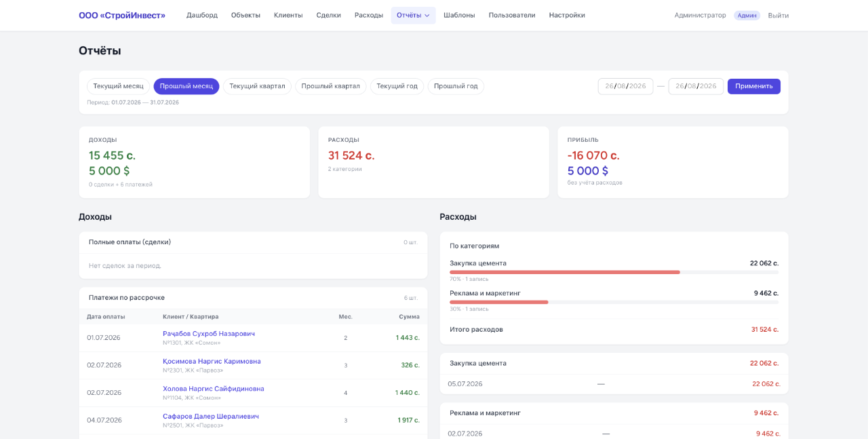Click the payment amount 1 440 с.
The width and height of the screenshot is (868, 439).
[408, 393]
